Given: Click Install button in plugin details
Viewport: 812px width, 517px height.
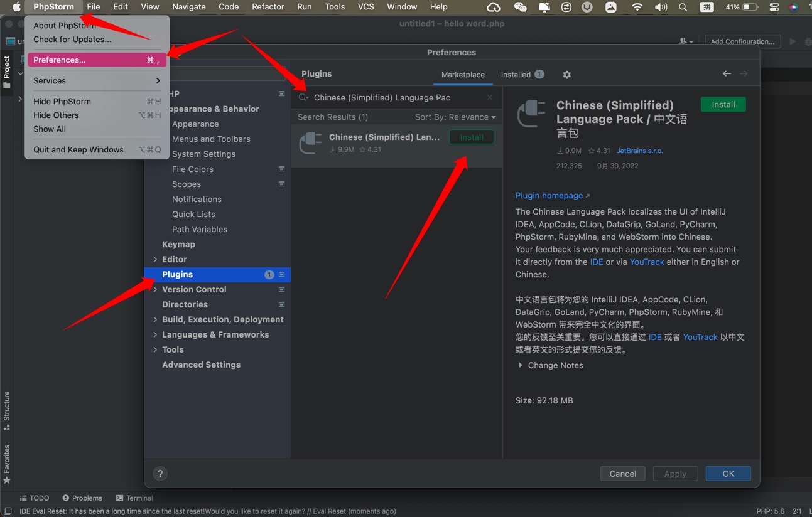Looking at the screenshot, I should (723, 105).
